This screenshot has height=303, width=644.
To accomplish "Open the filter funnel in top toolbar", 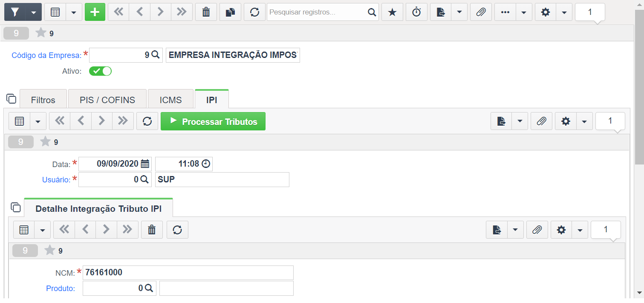I will [x=15, y=12].
